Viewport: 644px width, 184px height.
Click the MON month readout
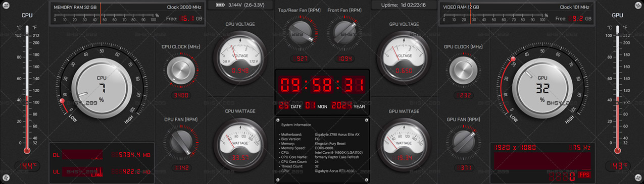[x=310, y=106]
